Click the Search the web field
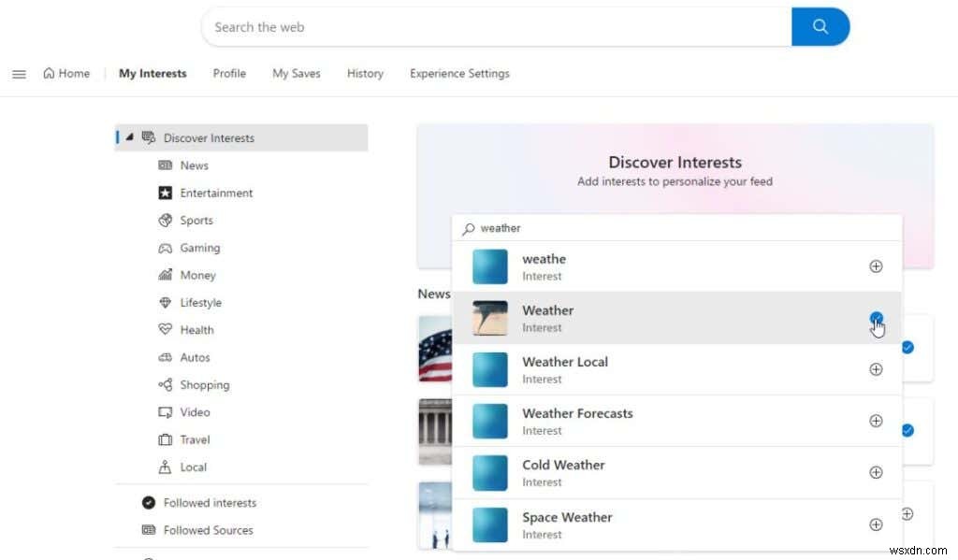Image resolution: width=958 pixels, height=560 pixels. (x=496, y=27)
